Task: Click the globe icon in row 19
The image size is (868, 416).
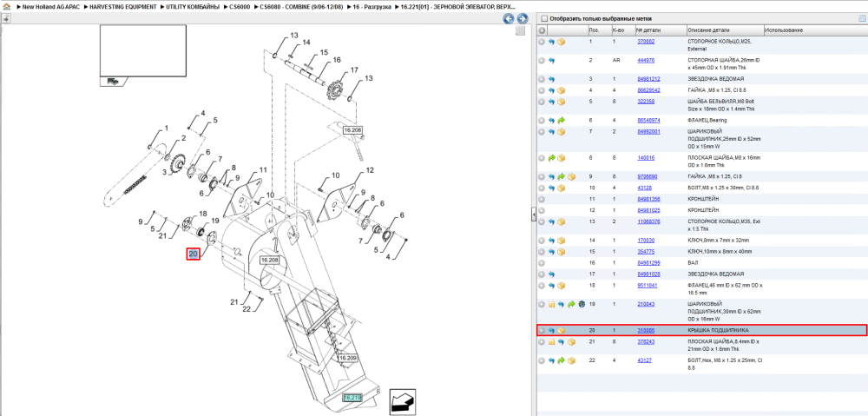Action: [582, 304]
